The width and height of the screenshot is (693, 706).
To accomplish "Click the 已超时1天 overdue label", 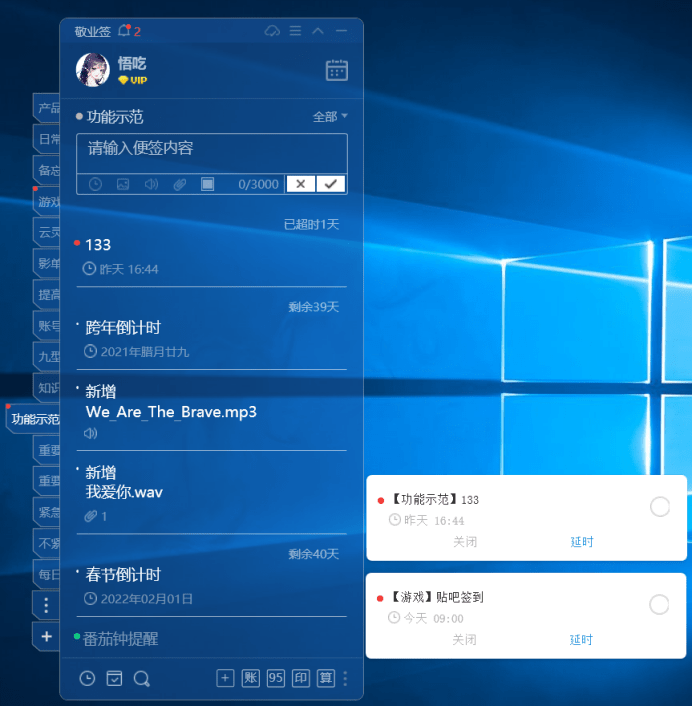I will 311,224.
